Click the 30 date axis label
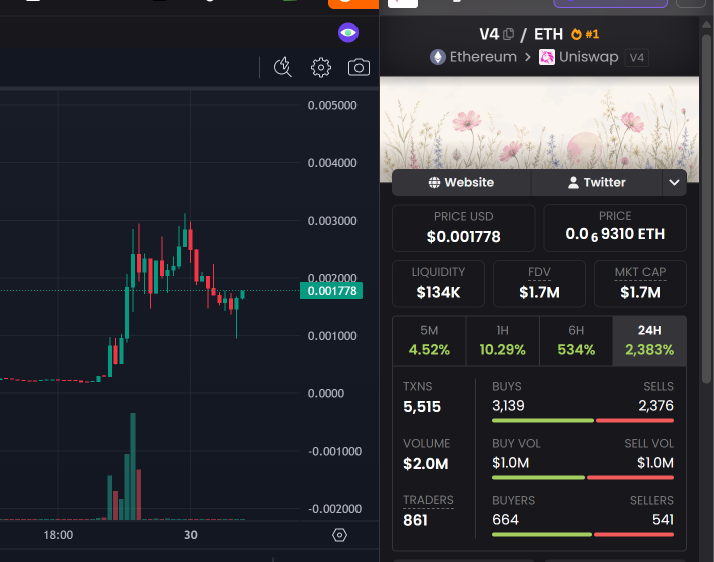The image size is (714, 562). coord(191,535)
